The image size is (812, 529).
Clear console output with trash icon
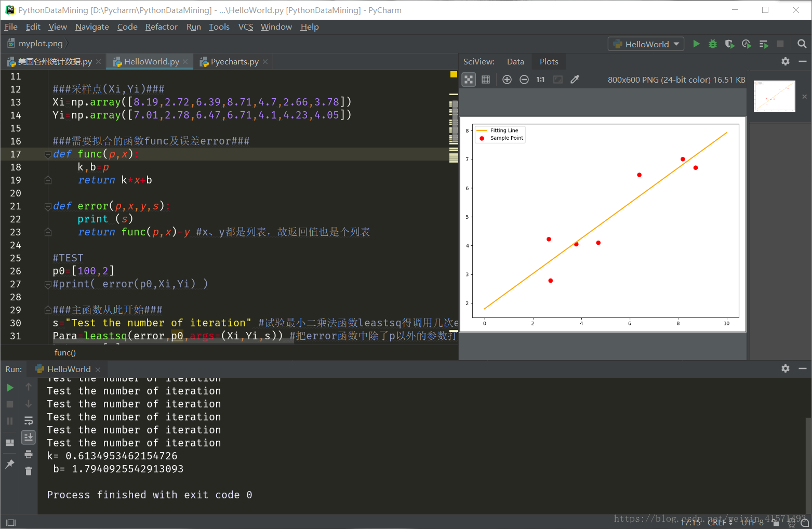point(29,471)
